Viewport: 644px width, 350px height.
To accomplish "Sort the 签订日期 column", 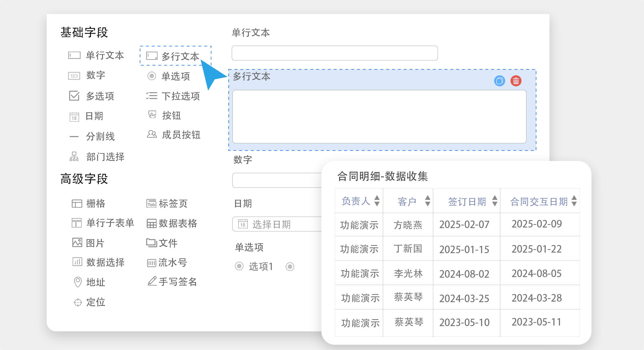I will [495, 201].
